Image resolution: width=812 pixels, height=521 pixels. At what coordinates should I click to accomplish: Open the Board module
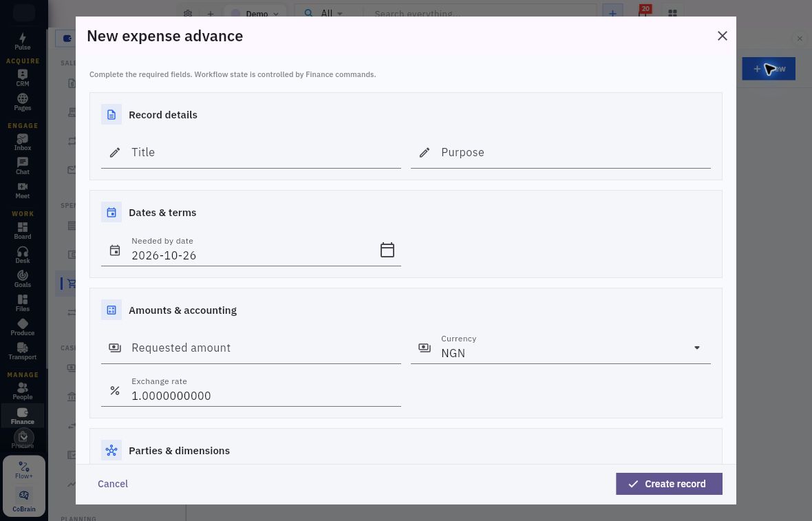tap(22, 231)
